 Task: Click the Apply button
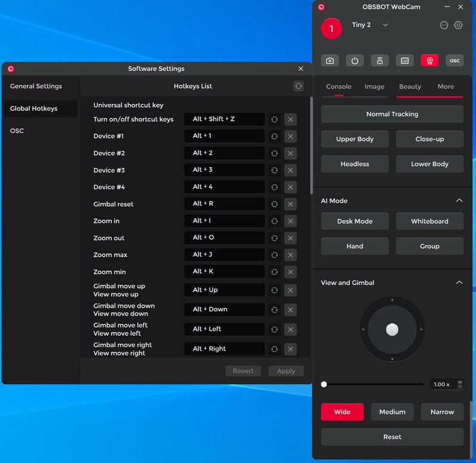click(x=286, y=371)
